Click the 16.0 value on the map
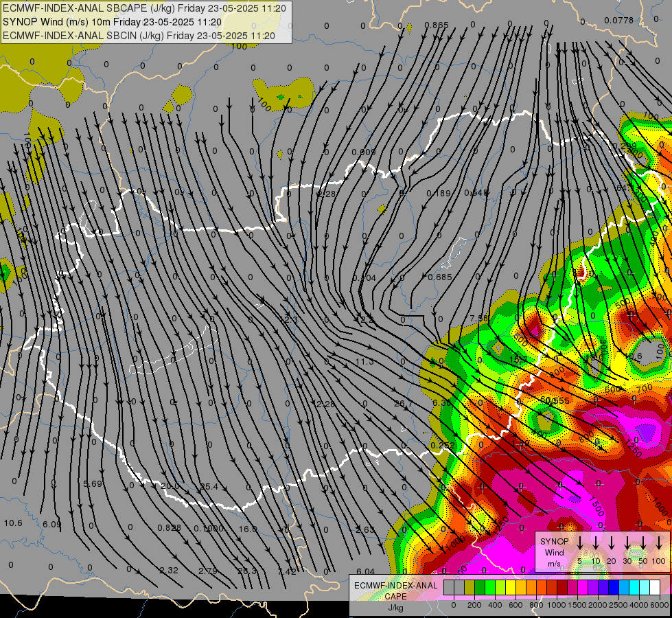 (248, 529)
